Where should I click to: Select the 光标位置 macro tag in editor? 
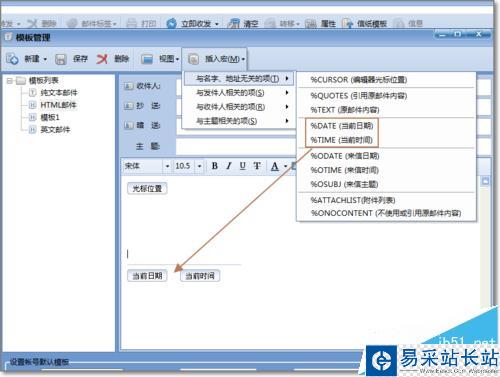coord(147,188)
